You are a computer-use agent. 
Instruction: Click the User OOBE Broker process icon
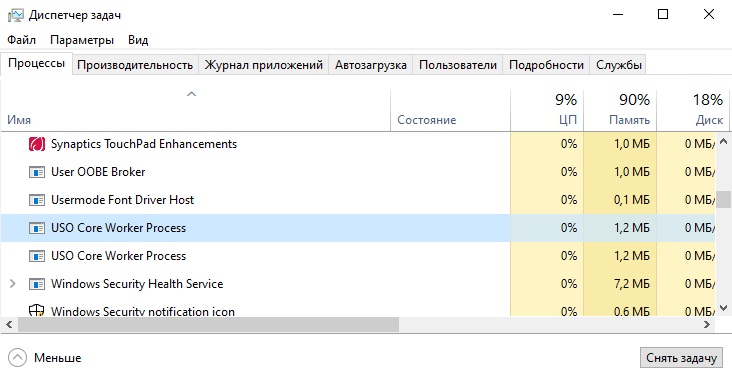tap(37, 172)
